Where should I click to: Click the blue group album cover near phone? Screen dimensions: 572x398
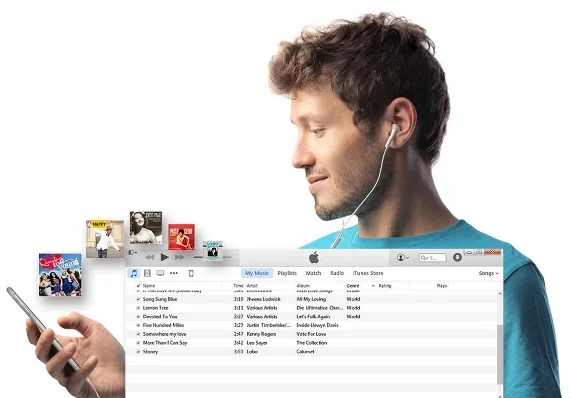point(60,275)
